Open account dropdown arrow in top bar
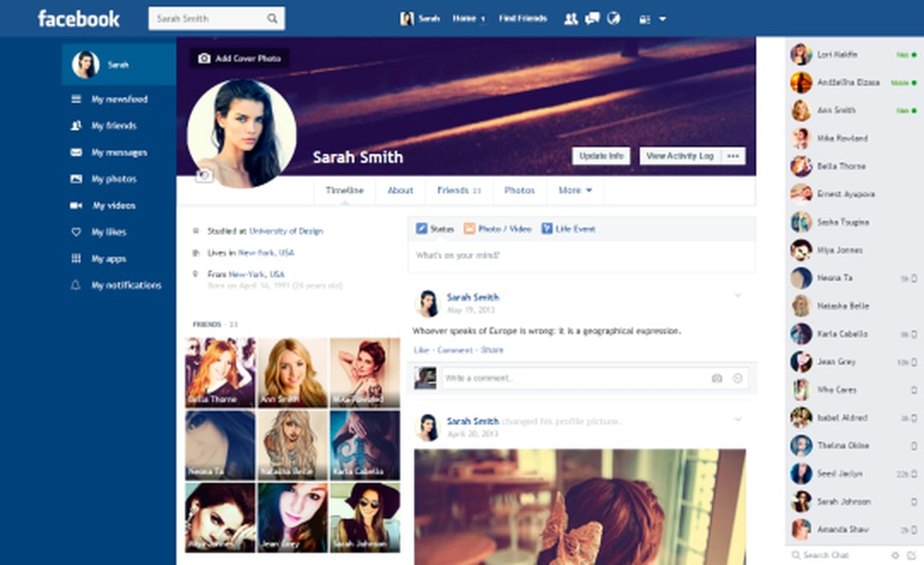This screenshot has height=565, width=924. [662, 19]
